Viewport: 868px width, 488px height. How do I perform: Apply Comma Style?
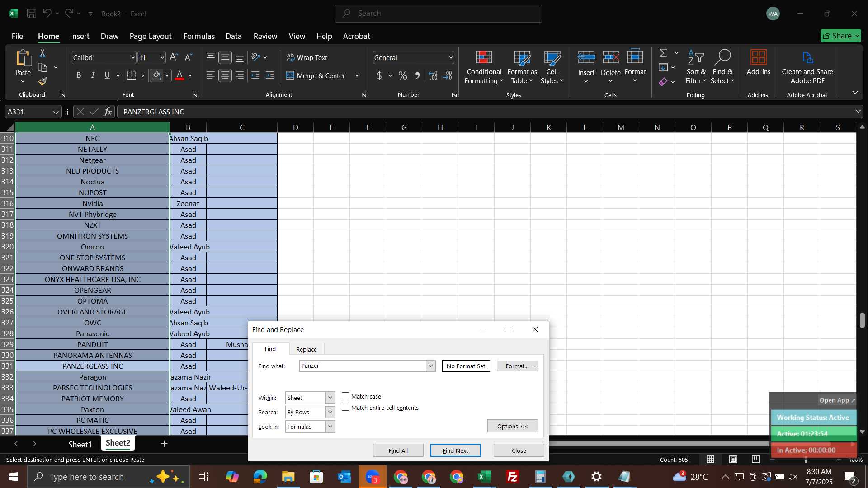coord(417,75)
